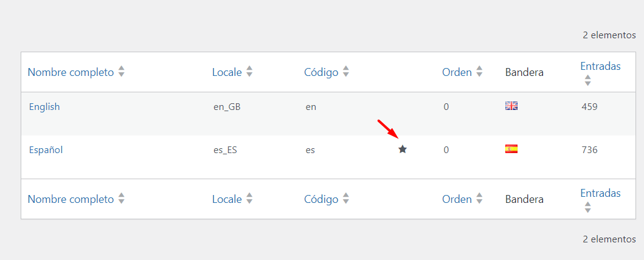Open the Español language link

point(46,149)
